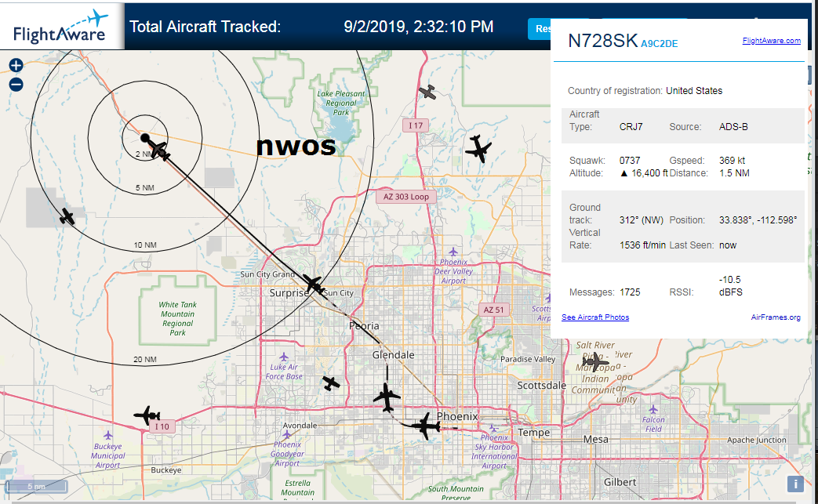
Task: Click the Source ADS-B value
Action: [733, 127]
